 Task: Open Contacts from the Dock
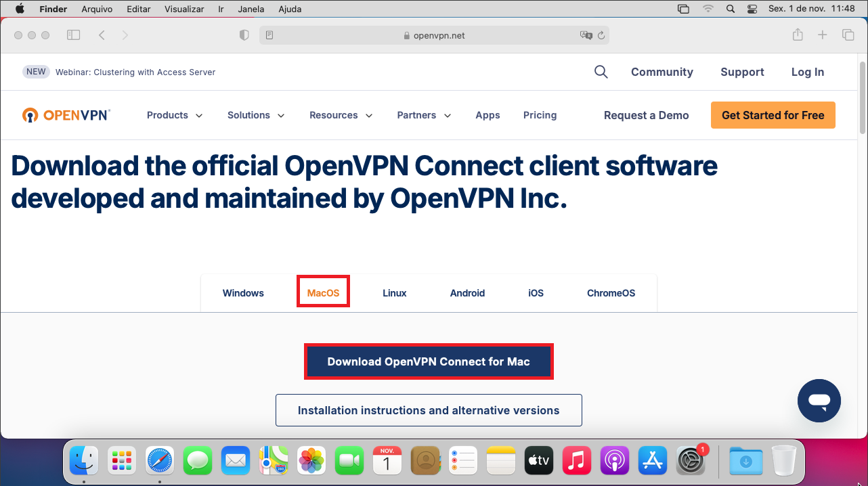click(x=425, y=461)
